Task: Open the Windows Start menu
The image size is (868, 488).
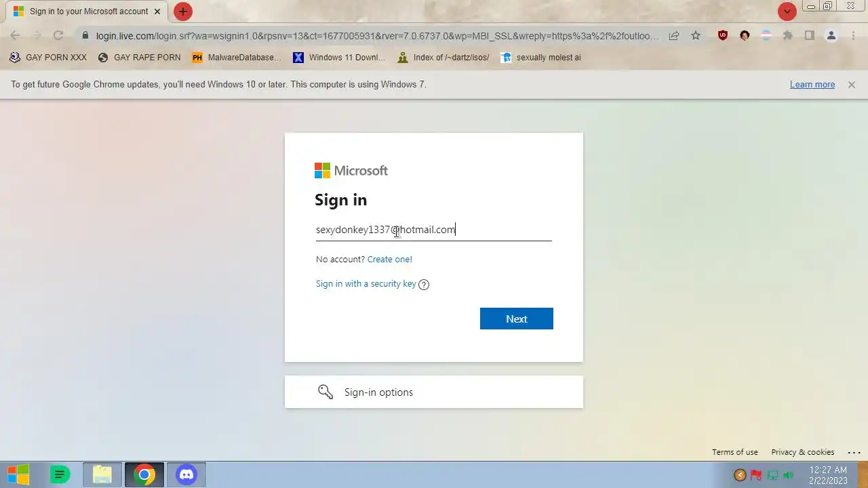Action: (19, 474)
